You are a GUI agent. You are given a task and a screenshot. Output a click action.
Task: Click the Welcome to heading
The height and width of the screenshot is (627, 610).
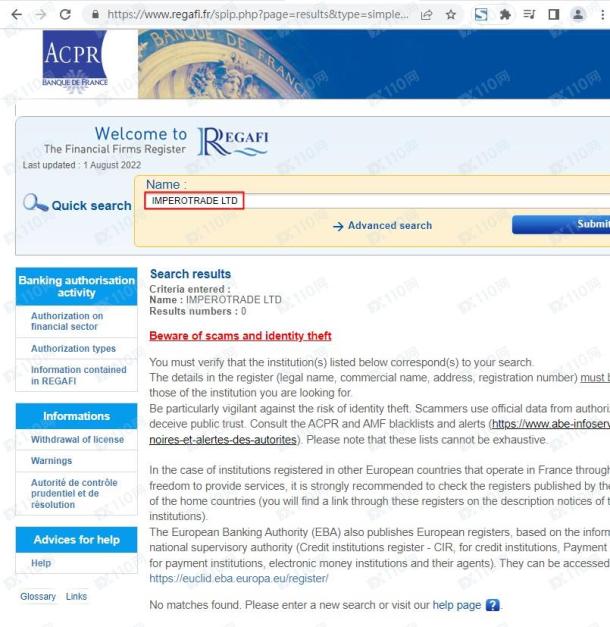141,134
